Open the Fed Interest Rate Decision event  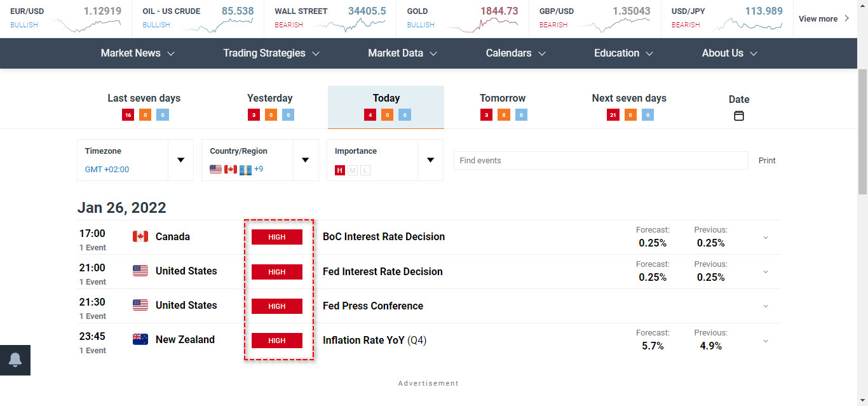[383, 271]
